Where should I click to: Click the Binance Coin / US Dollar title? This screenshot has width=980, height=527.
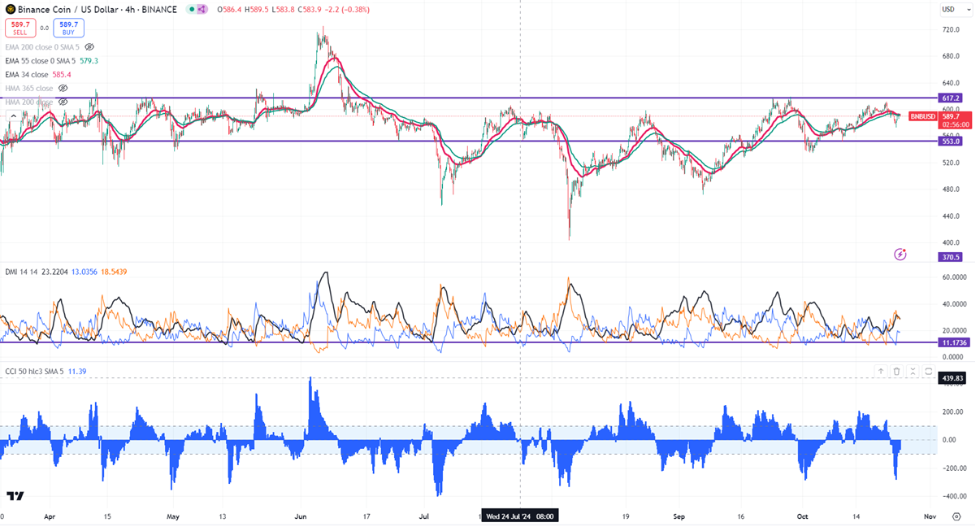pos(69,10)
